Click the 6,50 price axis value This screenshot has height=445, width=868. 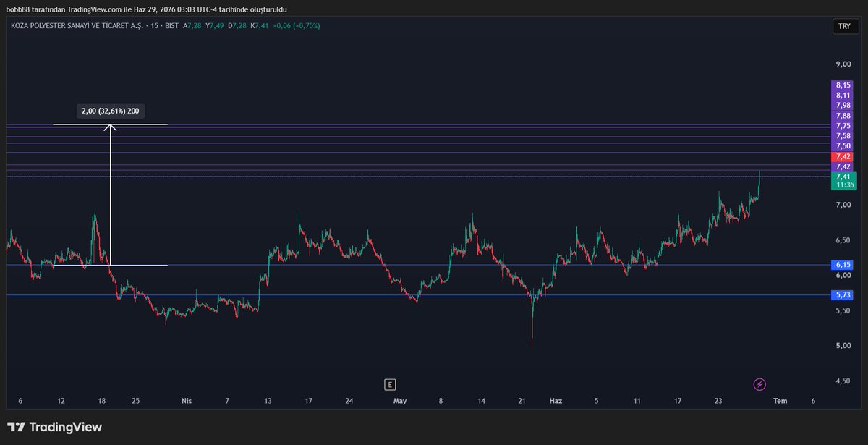(x=843, y=240)
